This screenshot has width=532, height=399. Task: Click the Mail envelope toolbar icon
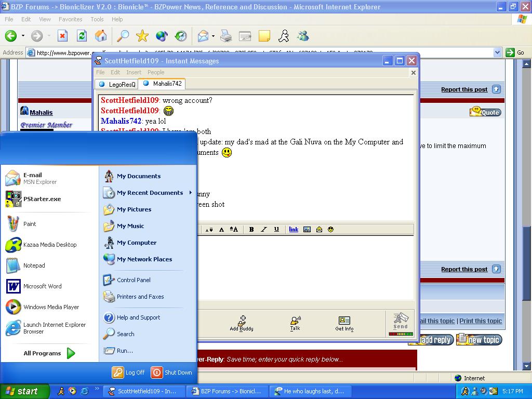point(203,36)
